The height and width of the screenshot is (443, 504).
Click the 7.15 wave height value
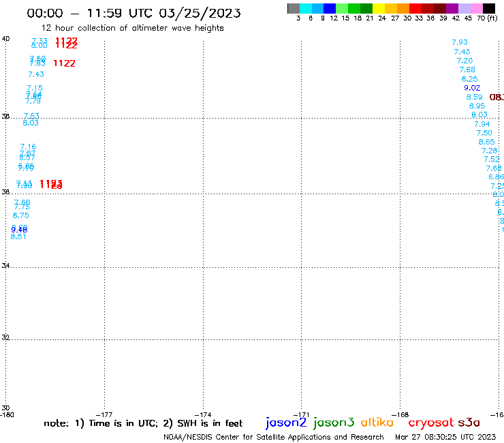35,88
